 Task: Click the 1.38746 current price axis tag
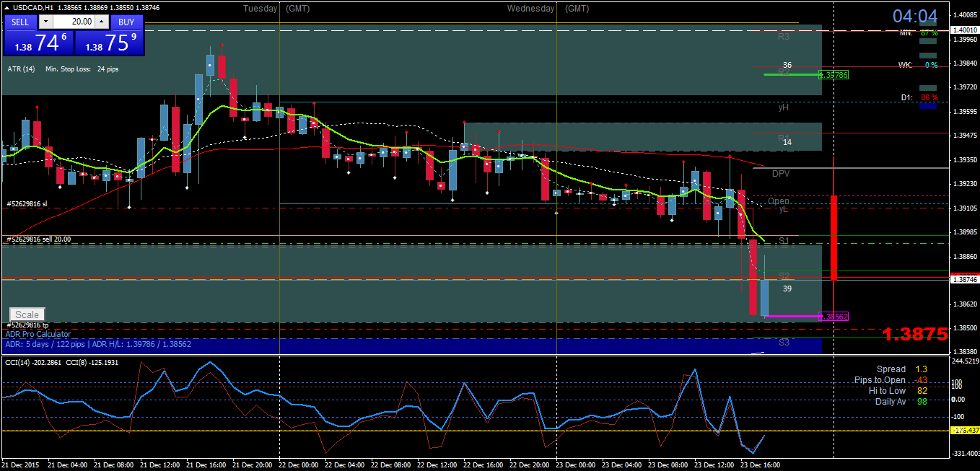pos(963,279)
